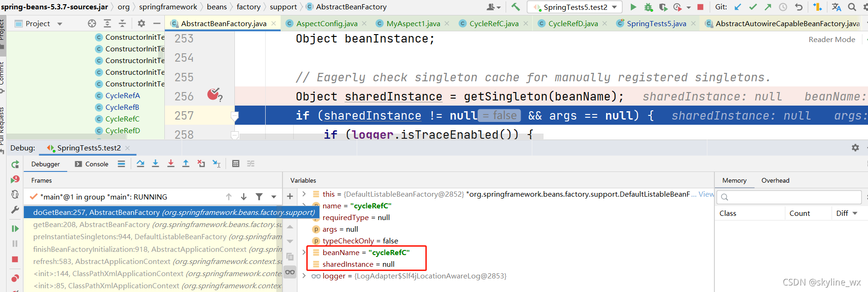Close the CycleRefD.java editor tab
The image size is (868, 292).
605,23
